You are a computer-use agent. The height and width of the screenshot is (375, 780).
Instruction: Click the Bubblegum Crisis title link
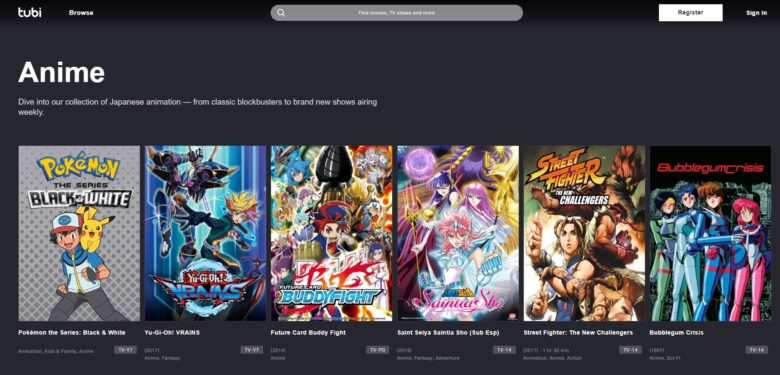point(677,332)
